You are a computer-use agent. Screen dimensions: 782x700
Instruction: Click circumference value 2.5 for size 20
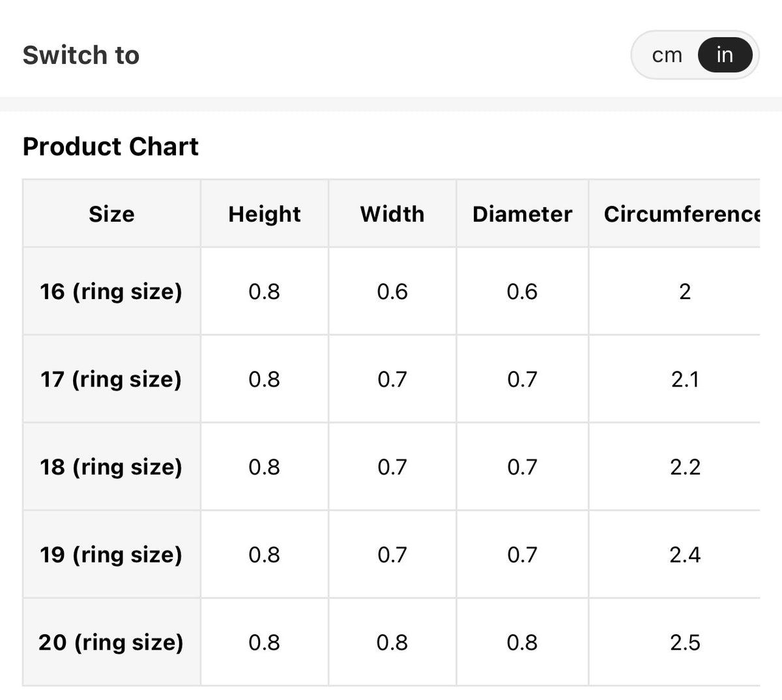pyautogui.click(x=685, y=642)
